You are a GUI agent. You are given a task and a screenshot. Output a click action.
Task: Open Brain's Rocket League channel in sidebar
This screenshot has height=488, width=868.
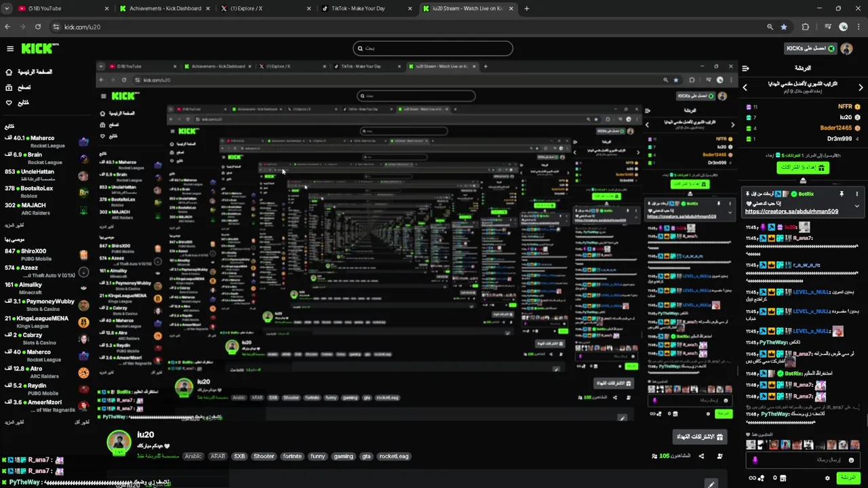(46, 159)
